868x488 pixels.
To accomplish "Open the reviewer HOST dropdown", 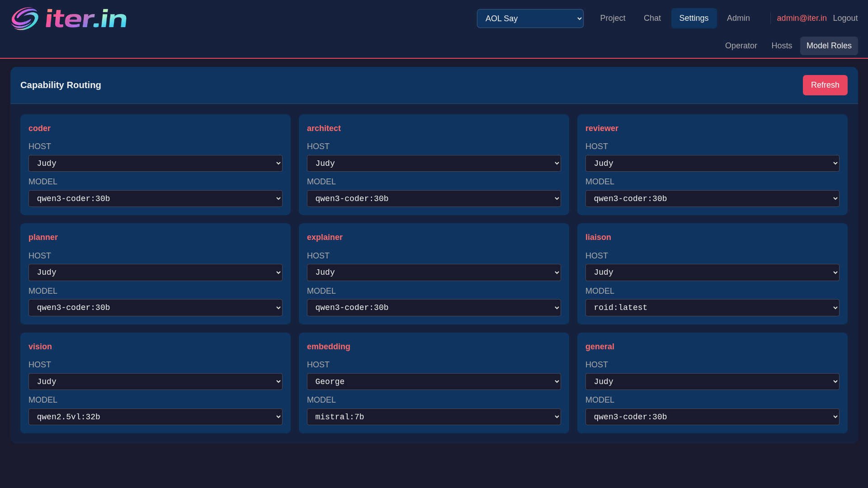I will coord(712,164).
